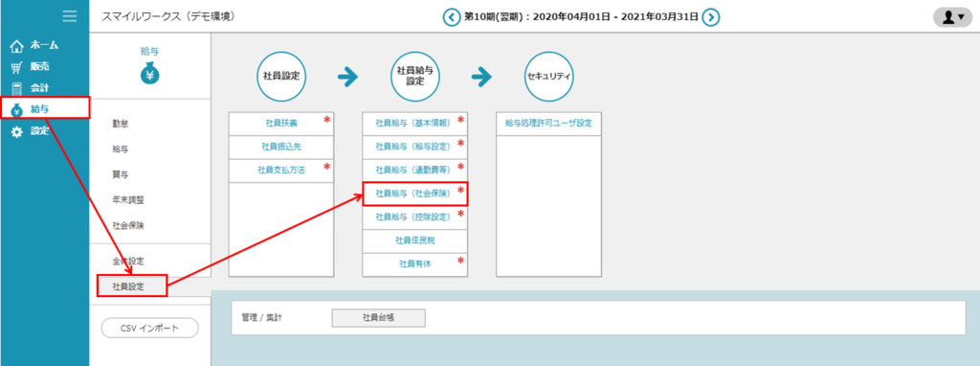This screenshot has width=980, height=366.
Task: Open 全体設定 menu item
Action: pos(128,261)
